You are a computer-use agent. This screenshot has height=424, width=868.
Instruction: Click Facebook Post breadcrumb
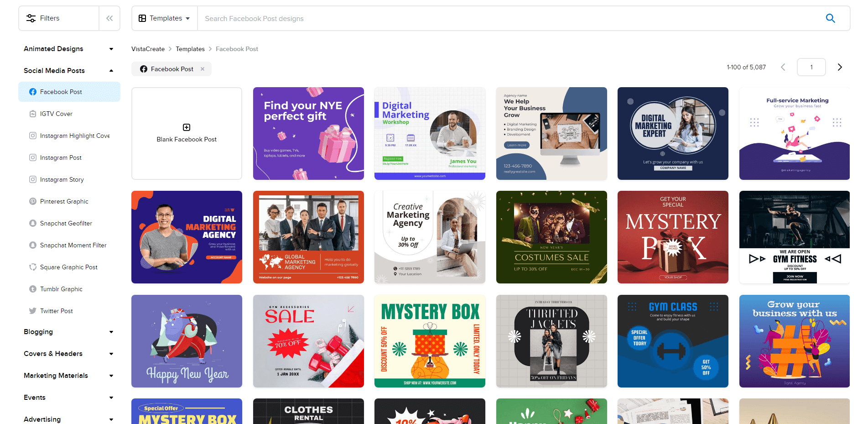coord(237,49)
